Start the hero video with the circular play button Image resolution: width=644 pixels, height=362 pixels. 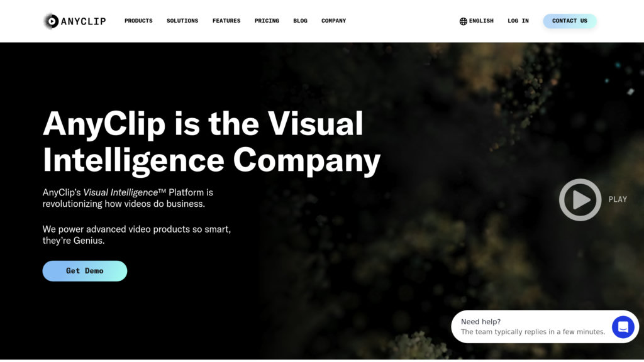580,200
